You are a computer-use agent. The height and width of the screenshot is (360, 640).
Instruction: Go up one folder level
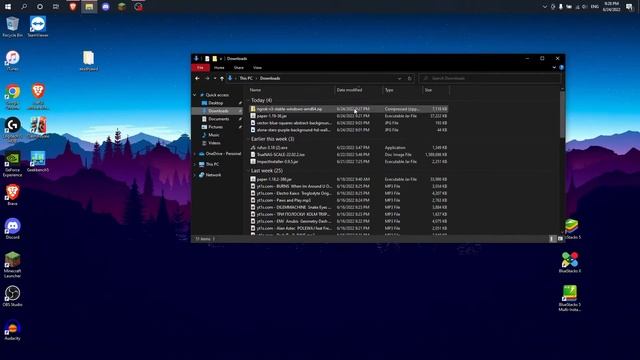click(x=222, y=78)
